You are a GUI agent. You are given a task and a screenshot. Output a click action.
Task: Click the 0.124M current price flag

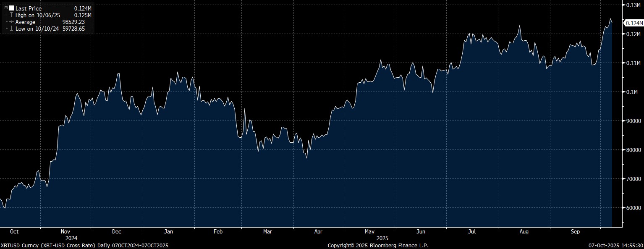click(634, 23)
